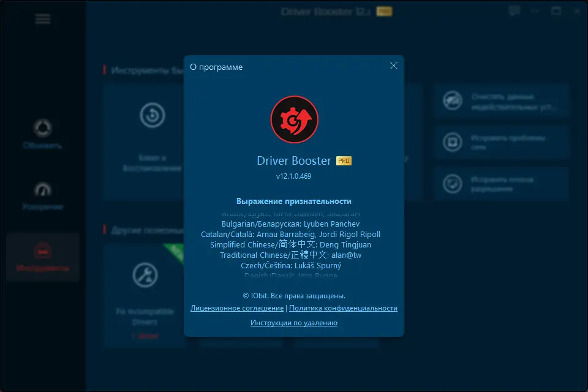Click the Выражение признательности heading
The width and height of the screenshot is (588, 392).
(x=294, y=202)
